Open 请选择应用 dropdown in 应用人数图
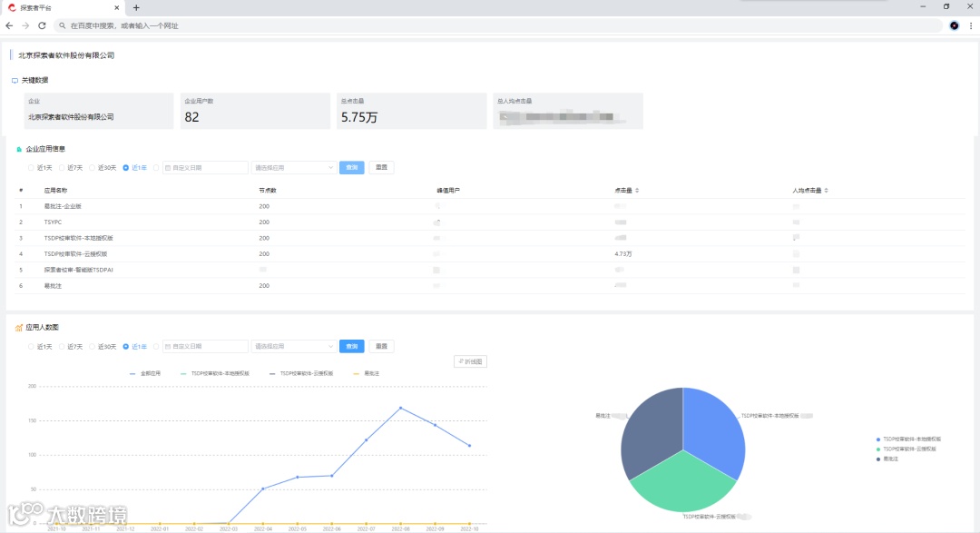The image size is (980, 533). pyautogui.click(x=294, y=347)
